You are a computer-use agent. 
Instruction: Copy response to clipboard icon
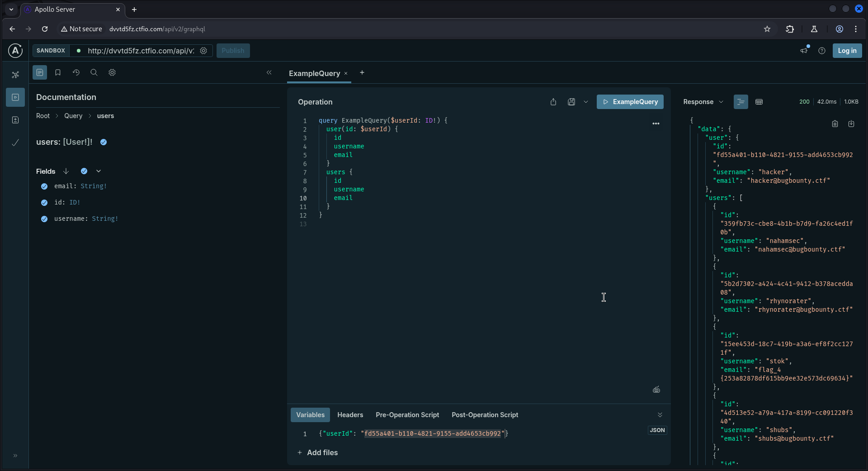click(835, 124)
